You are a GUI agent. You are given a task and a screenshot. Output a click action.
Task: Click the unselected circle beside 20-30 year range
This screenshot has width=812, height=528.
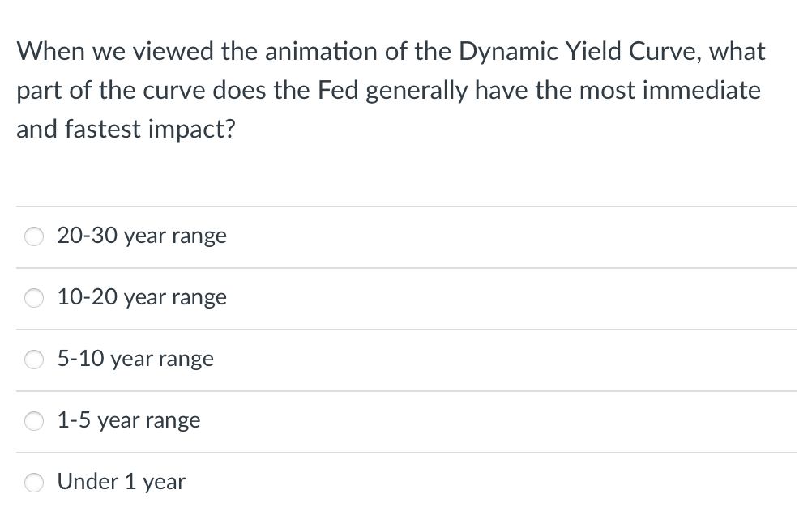[33, 236]
